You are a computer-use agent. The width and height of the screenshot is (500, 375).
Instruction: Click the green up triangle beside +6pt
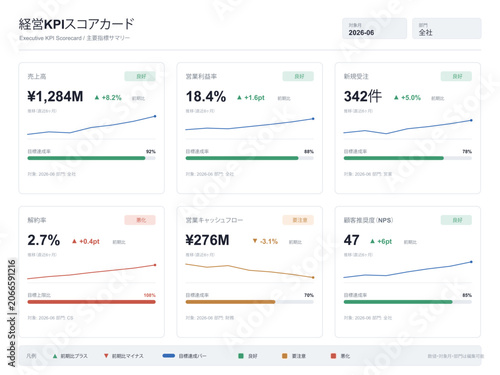tap(372, 241)
